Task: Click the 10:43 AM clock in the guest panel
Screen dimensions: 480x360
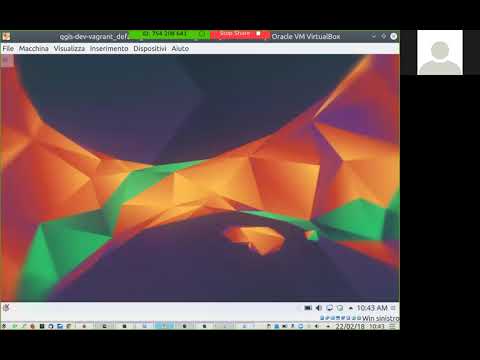Action: pyautogui.click(x=372, y=308)
